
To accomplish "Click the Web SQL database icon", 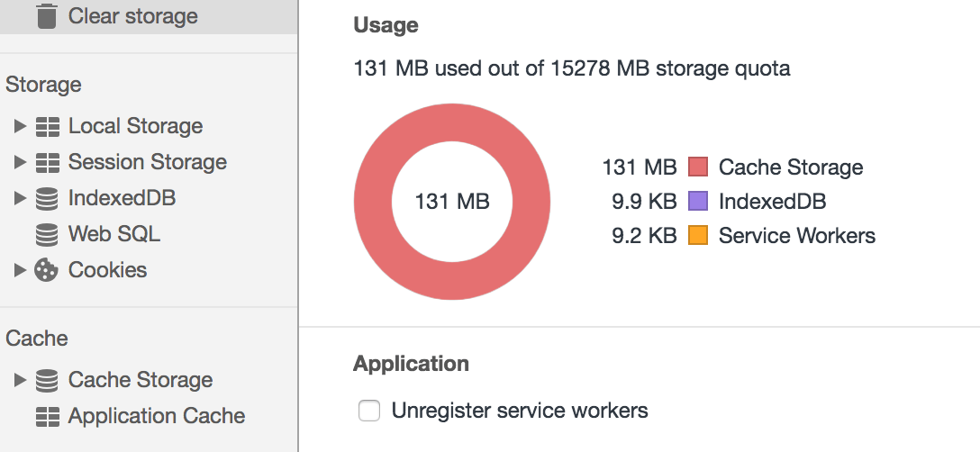I will 47,235.
